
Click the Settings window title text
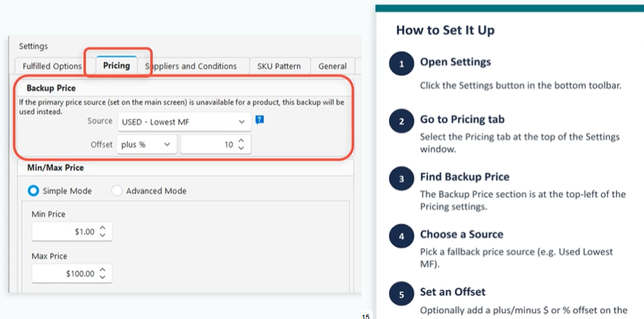(x=33, y=46)
